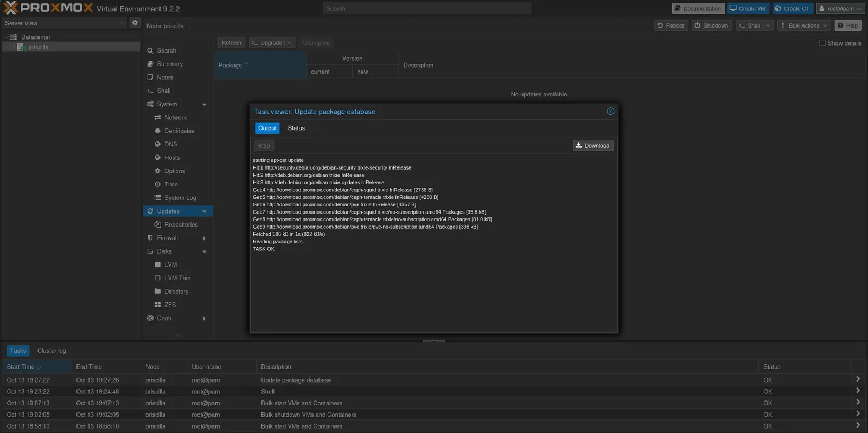The image size is (868, 433).
Task: Open DNS globe icon entry
Action: point(158,144)
